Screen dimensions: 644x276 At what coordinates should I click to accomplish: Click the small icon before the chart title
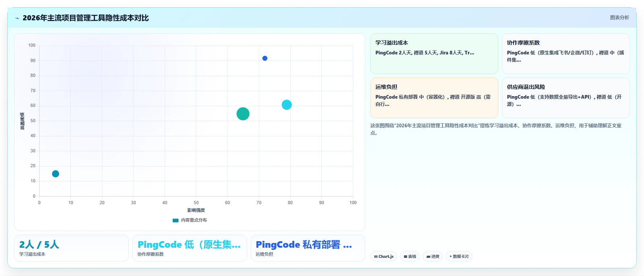(x=17, y=18)
